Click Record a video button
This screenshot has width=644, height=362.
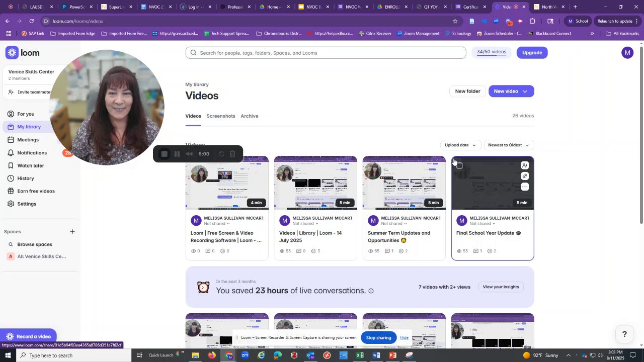coord(28,336)
